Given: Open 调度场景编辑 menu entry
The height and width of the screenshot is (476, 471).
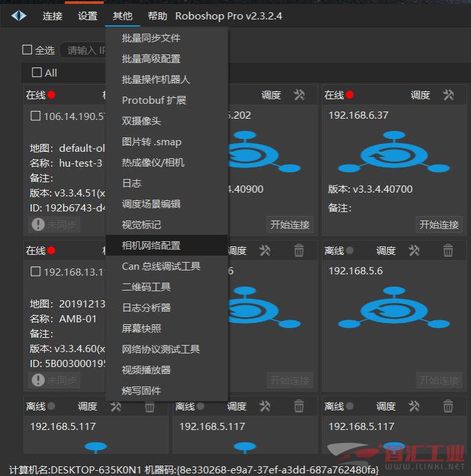Looking at the screenshot, I should [x=167, y=204].
